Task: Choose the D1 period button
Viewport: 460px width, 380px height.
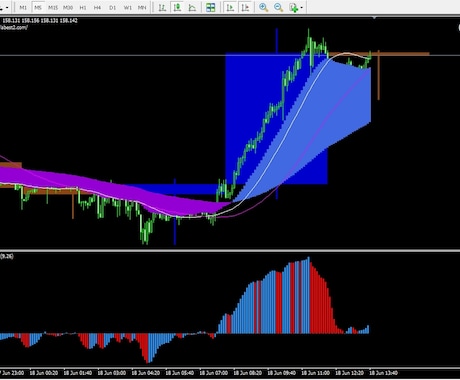Action: click(113, 7)
